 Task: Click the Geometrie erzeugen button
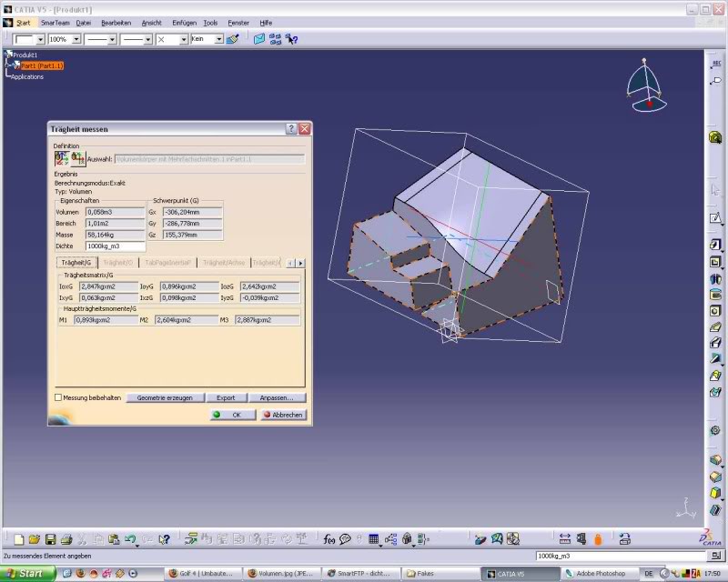[x=165, y=397]
